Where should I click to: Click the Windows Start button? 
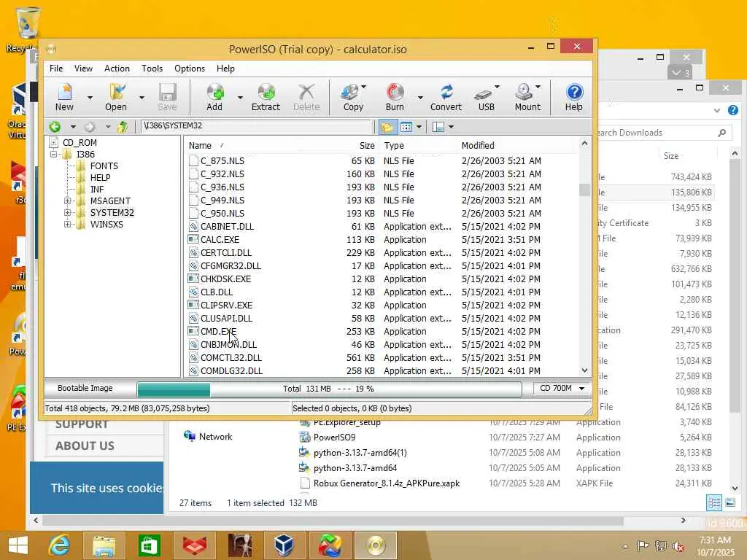click(18, 545)
